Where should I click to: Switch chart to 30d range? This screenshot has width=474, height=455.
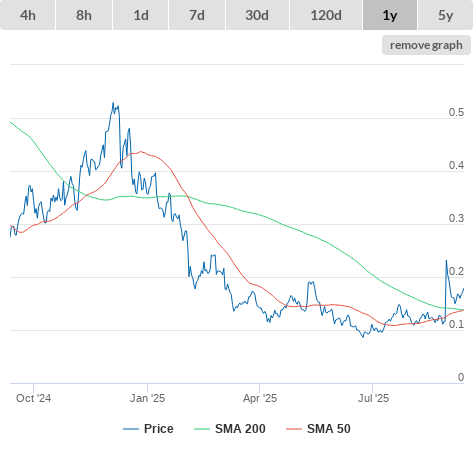[x=257, y=15]
